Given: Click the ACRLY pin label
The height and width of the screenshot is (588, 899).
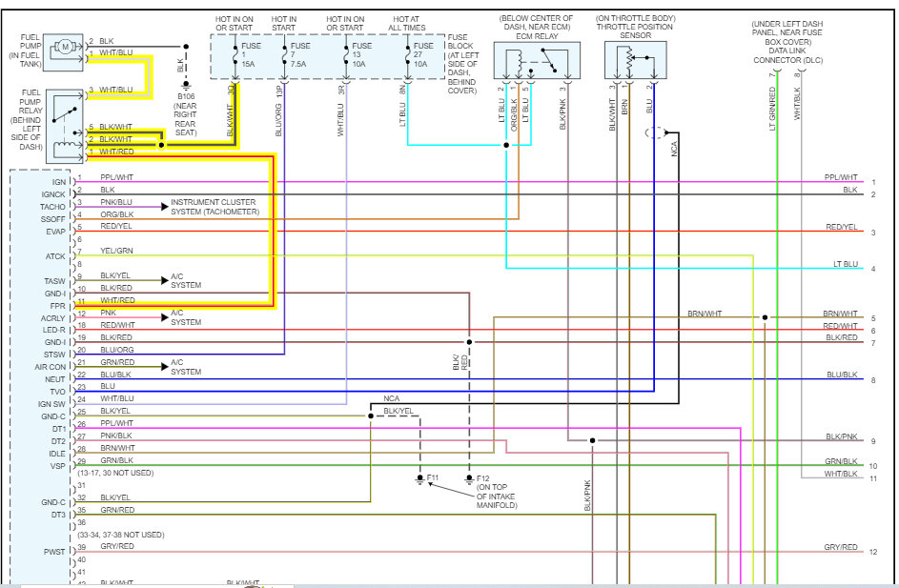Looking at the screenshot, I should click(53, 318).
